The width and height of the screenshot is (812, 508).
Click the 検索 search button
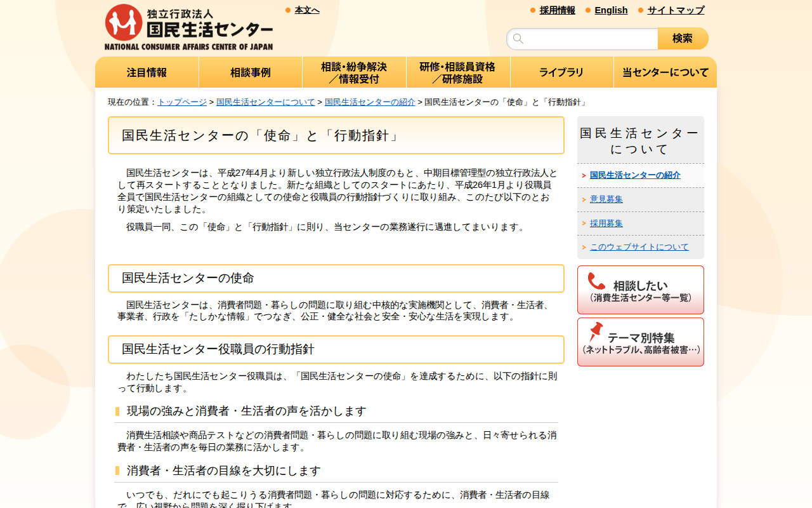click(683, 39)
